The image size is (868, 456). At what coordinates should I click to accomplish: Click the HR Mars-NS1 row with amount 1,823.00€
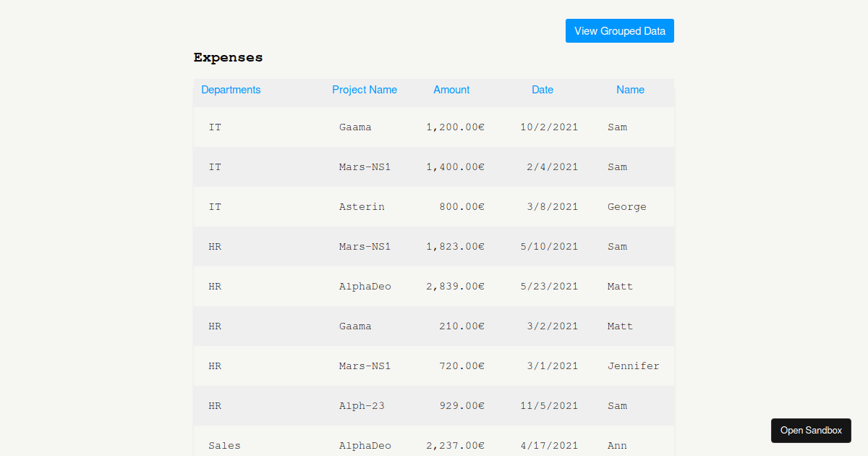pyautogui.click(x=434, y=246)
